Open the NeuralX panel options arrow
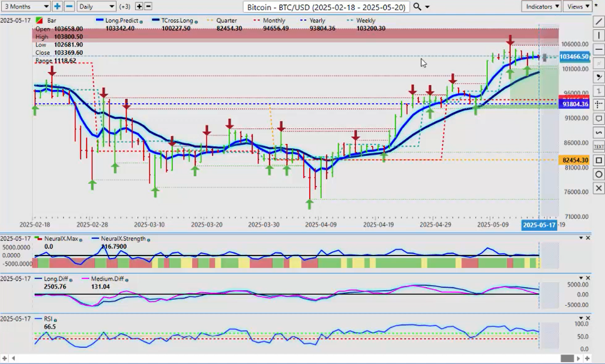This screenshot has width=605, height=364. coord(581,238)
